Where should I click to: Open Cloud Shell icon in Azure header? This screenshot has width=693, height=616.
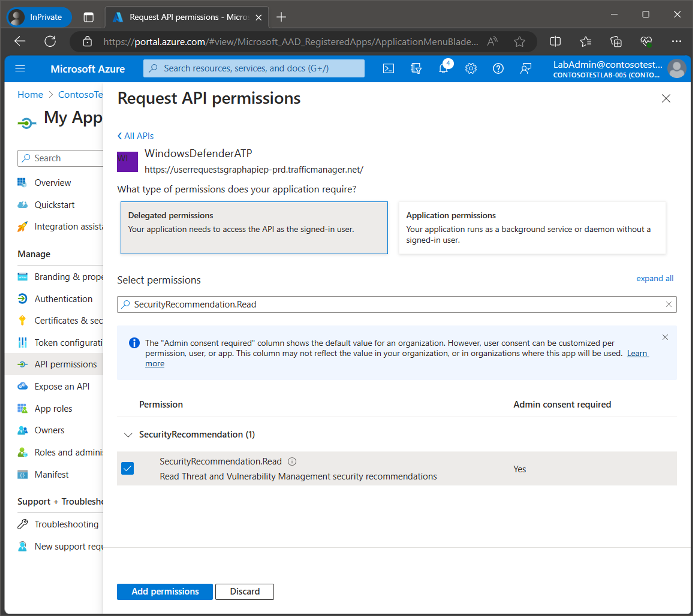tap(388, 69)
